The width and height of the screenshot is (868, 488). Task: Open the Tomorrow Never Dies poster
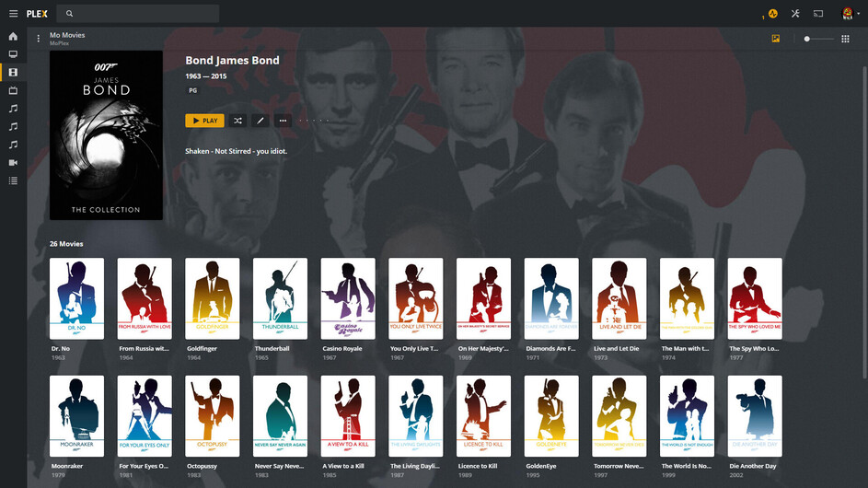(x=619, y=416)
